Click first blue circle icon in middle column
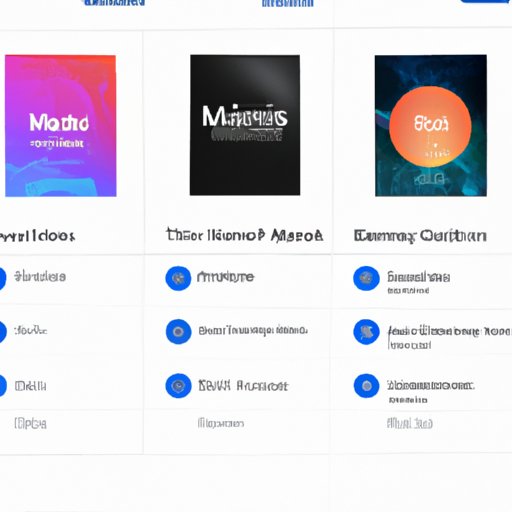Image resolution: width=512 pixels, height=512 pixels. 178,278
